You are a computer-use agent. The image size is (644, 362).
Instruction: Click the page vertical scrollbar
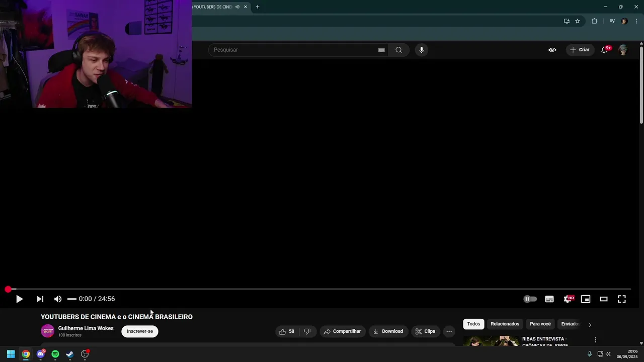click(641, 84)
